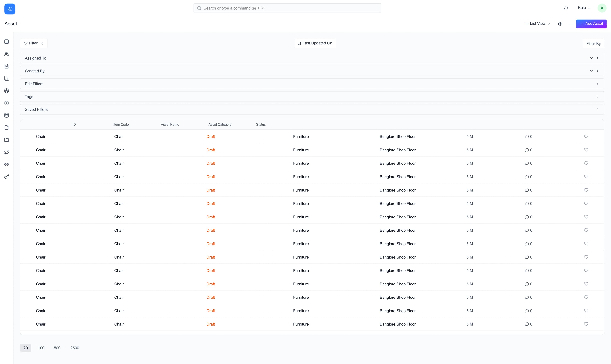Open the grid view icon in sidebar
Image resolution: width=611 pixels, height=364 pixels.
[6, 42]
